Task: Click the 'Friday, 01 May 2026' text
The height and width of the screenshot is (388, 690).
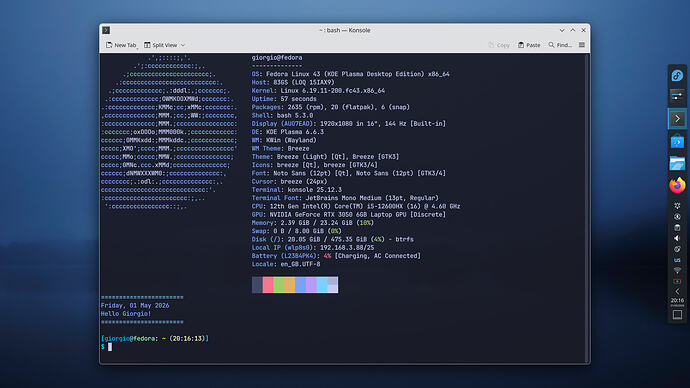Action: [x=135, y=305]
